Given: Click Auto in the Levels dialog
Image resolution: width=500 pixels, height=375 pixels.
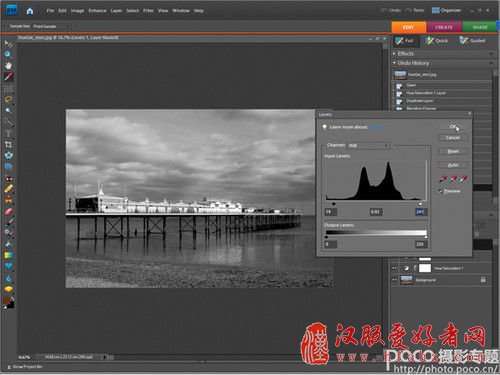Looking at the screenshot, I should (x=453, y=165).
